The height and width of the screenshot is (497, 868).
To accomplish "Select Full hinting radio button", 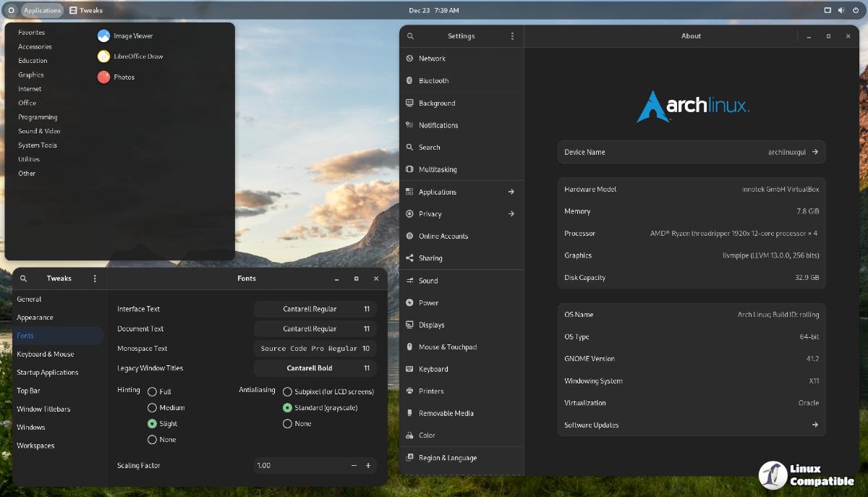I will tap(152, 391).
